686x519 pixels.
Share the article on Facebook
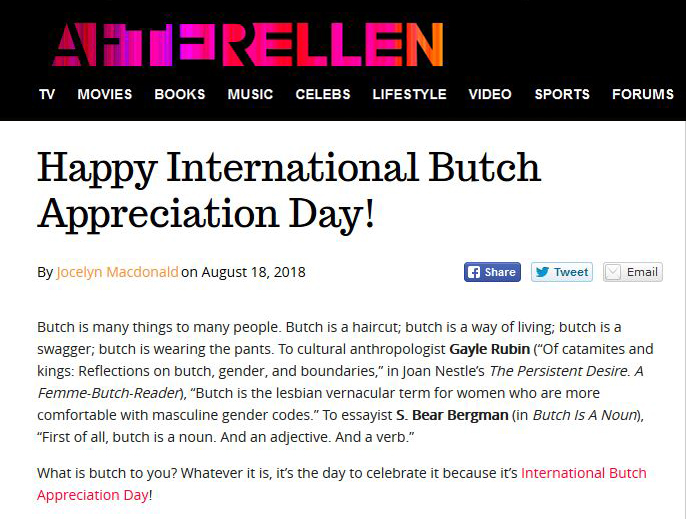492,272
